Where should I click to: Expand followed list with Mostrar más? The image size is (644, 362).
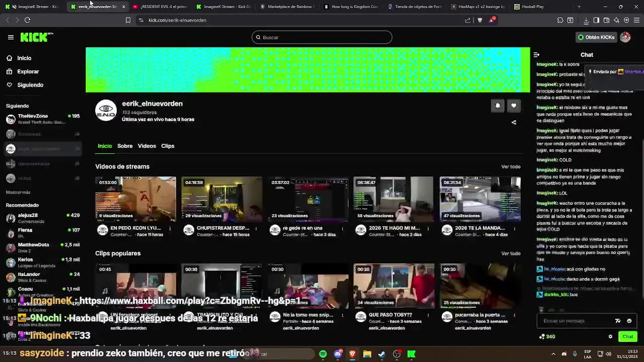tap(18, 193)
